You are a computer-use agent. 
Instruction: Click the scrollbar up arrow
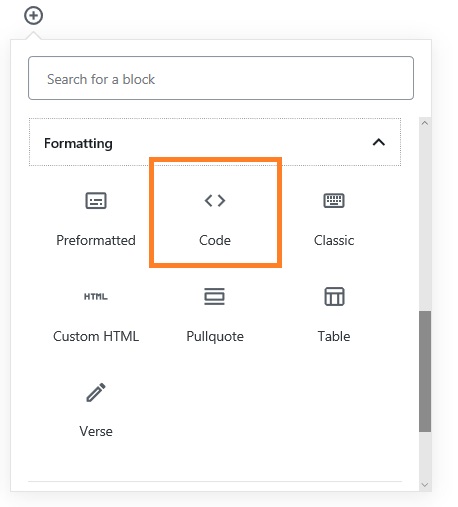click(x=425, y=123)
